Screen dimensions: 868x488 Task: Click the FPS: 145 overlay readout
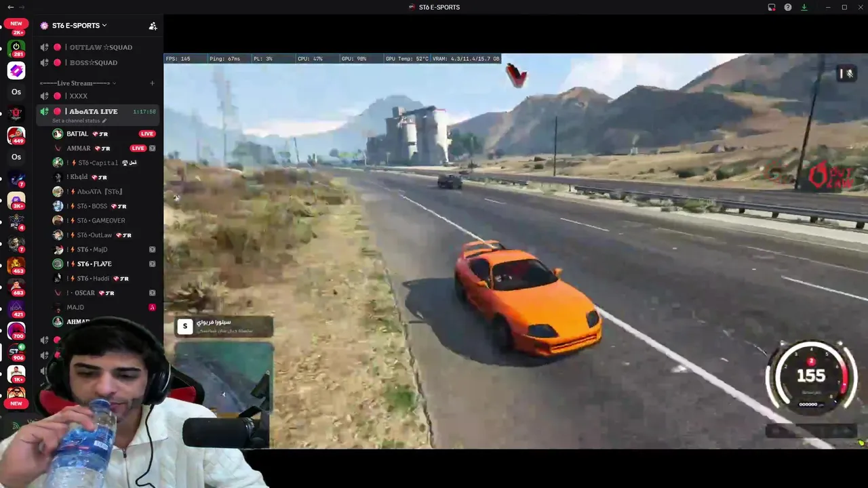(x=178, y=59)
